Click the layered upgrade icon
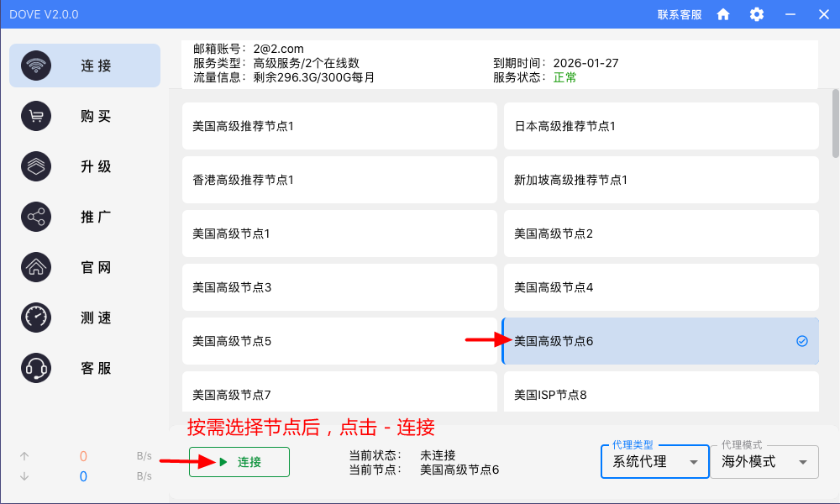 coord(36,166)
